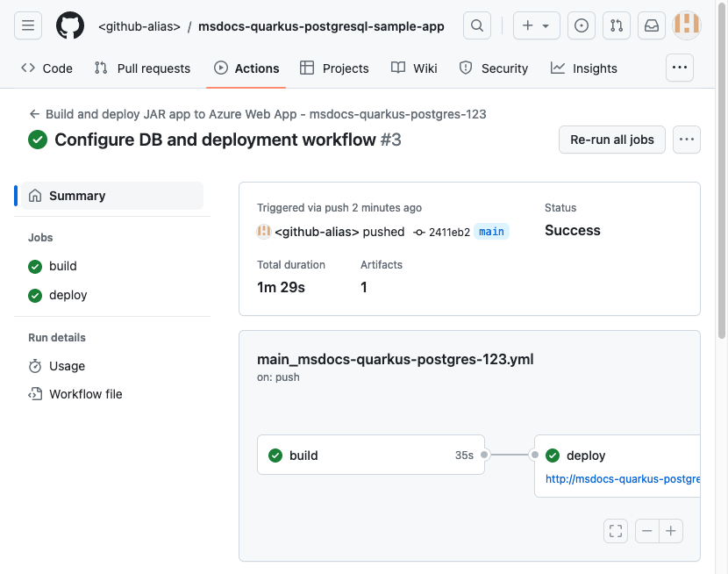Open the notifications inbox
This screenshot has width=728, height=574.
click(x=652, y=26)
